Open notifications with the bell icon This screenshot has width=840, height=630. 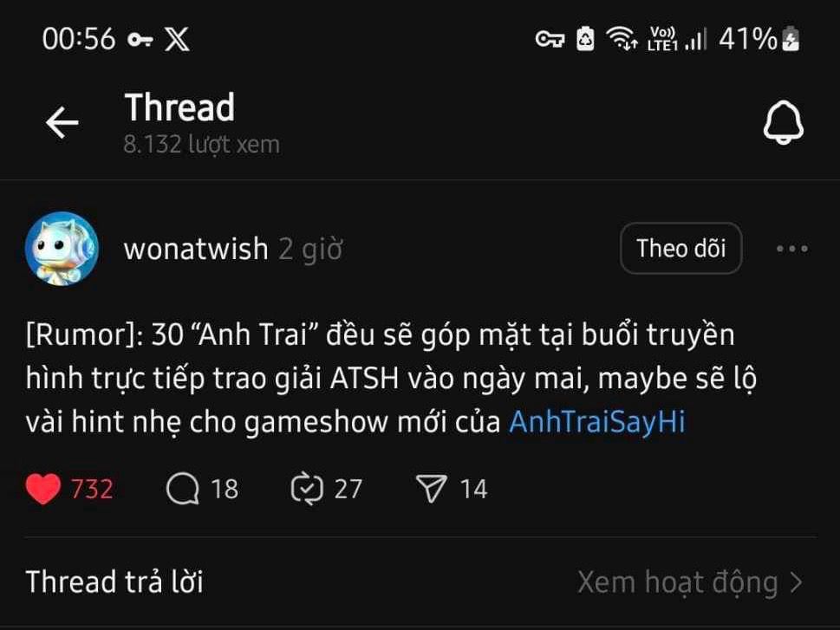click(783, 122)
